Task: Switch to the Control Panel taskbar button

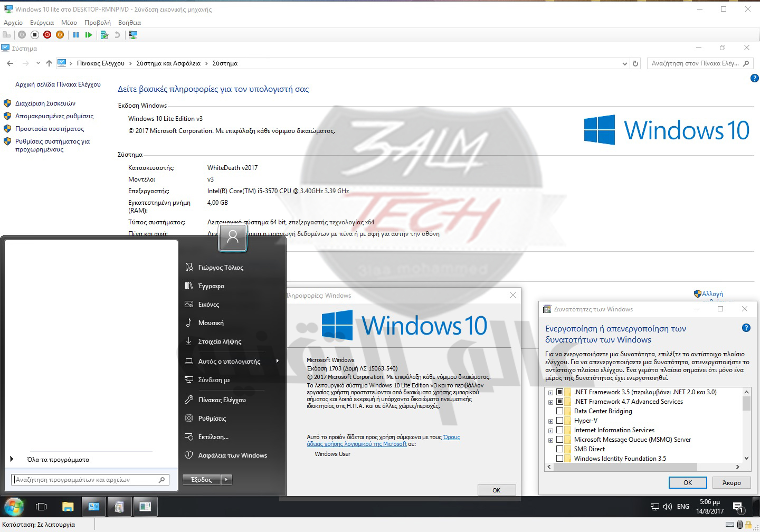Action: (94, 507)
